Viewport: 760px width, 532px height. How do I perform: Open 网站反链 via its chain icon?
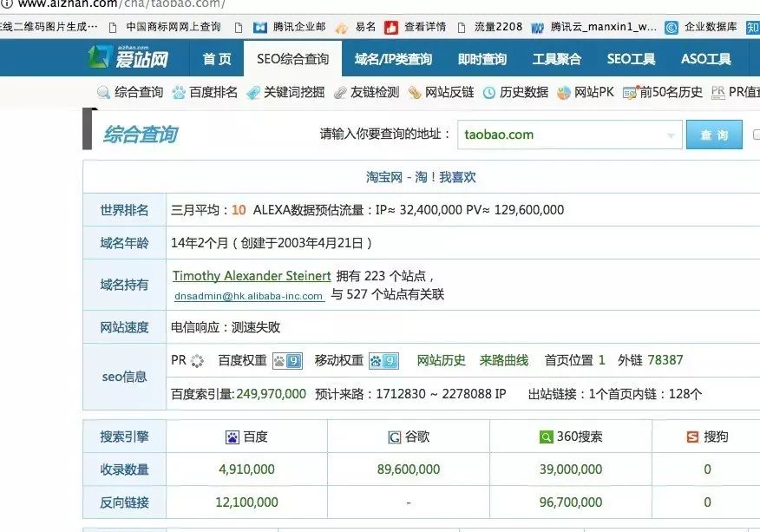point(415,92)
